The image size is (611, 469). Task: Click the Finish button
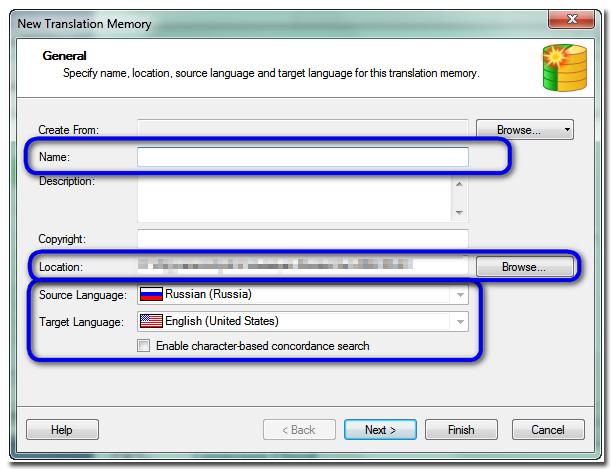(x=461, y=430)
